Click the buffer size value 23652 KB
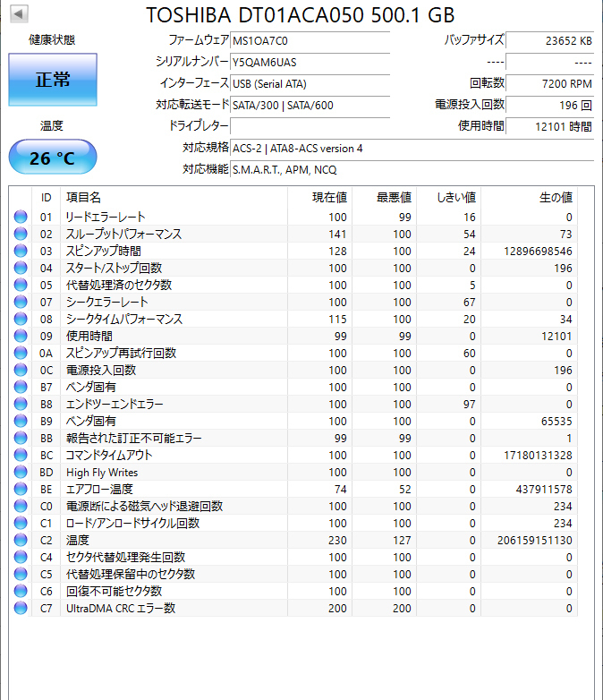This screenshot has height=700, width=603. coord(550,40)
